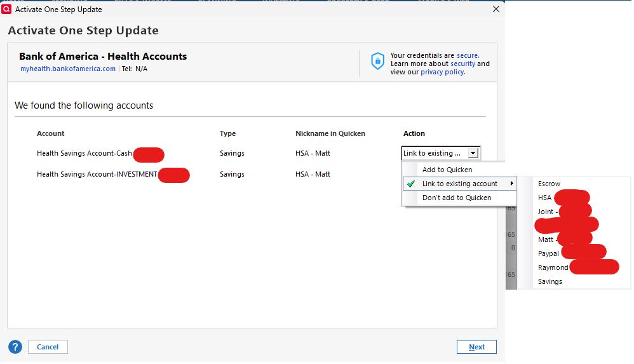Pick Escrow from the existing accounts list

[549, 184]
